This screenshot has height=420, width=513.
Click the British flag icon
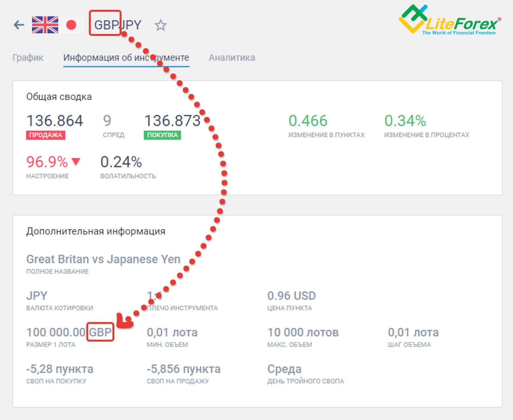pos(45,25)
